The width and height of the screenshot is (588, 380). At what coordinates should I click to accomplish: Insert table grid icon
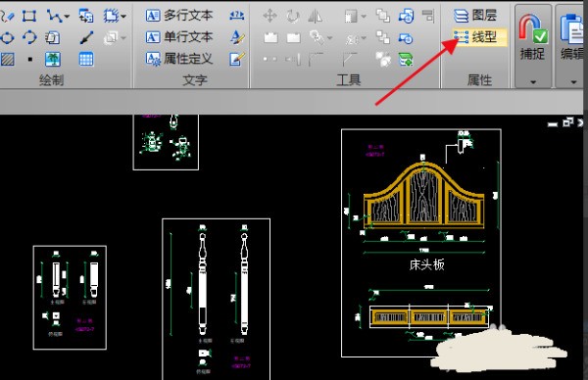(x=86, y=59)
